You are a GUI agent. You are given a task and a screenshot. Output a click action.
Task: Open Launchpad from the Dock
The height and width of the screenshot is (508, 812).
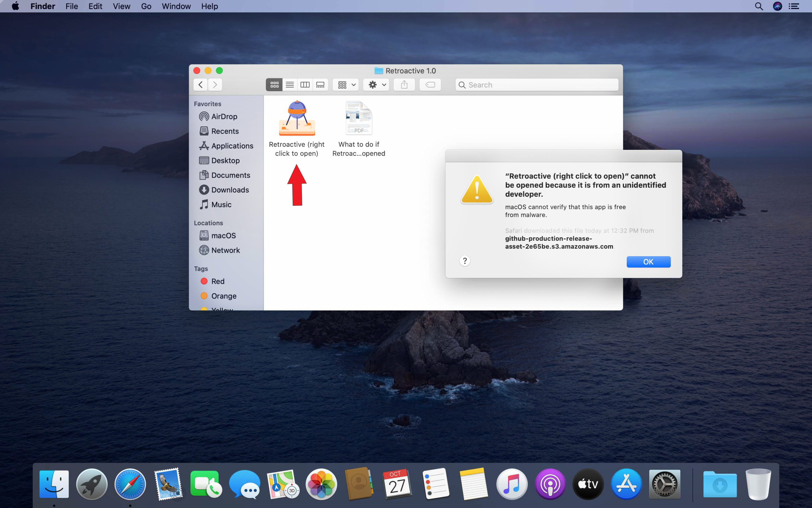pos(92,484)
